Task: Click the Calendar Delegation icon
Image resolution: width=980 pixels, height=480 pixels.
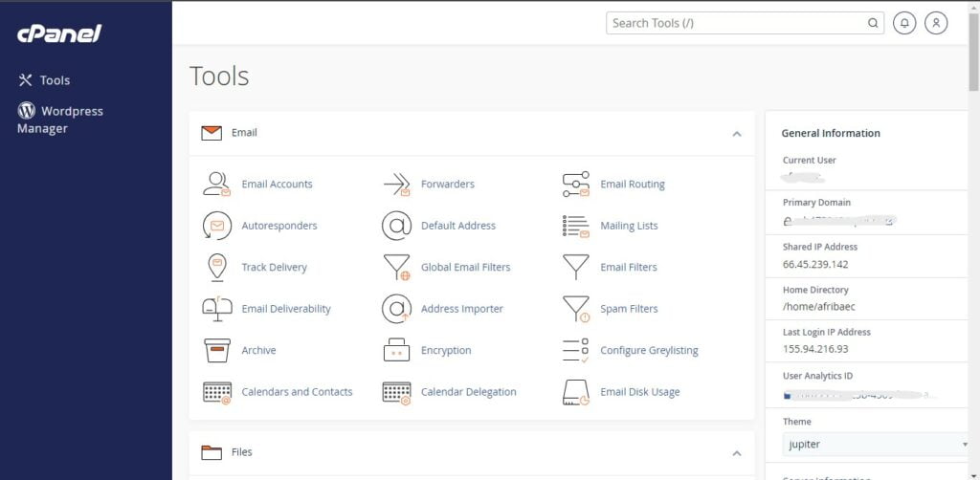Action: click(x=397, y=392)
